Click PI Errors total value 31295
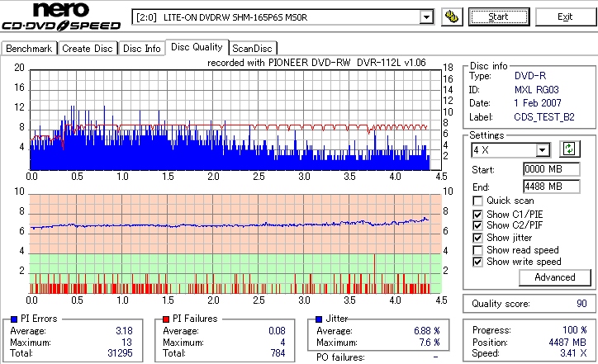This screenshot has height=364, width=598. (x=120, y=353)
